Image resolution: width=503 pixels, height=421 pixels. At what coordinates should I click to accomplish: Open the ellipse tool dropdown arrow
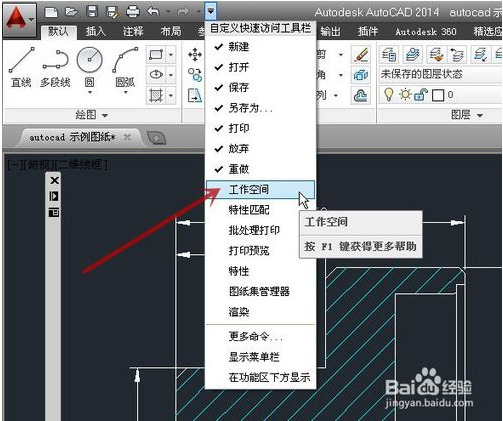(171, 75)
